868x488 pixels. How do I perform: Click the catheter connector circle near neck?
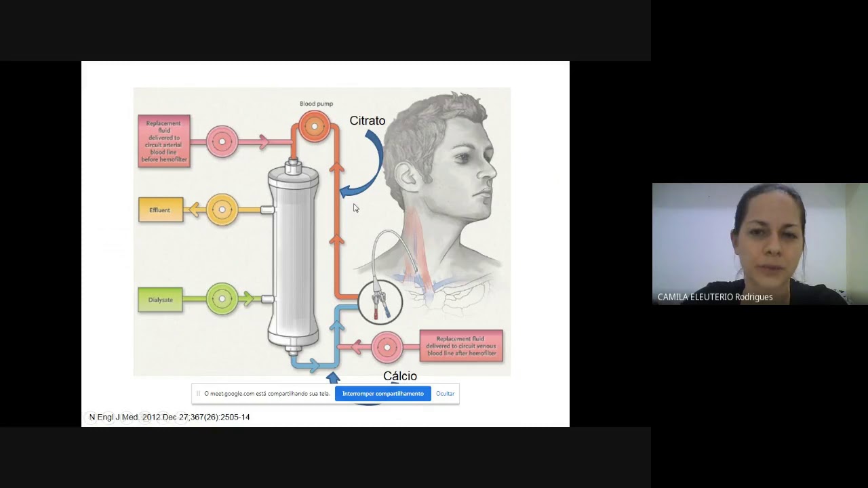[x=380, y=302]
